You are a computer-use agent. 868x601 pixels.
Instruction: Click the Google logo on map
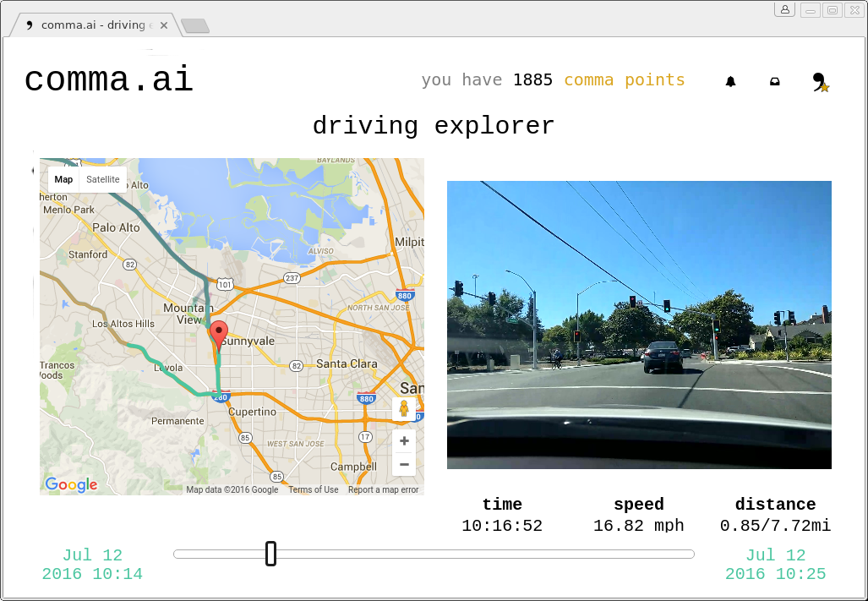point(71,484)
